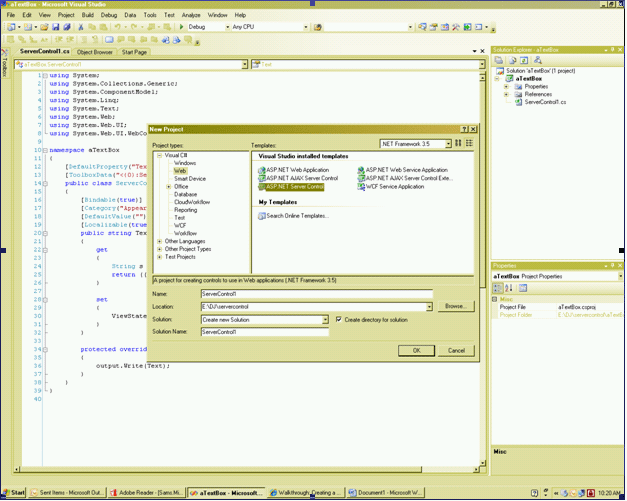Expand the Other Languages tree node
The height and width of the screenshot is (501, 627).
(160, 241)
